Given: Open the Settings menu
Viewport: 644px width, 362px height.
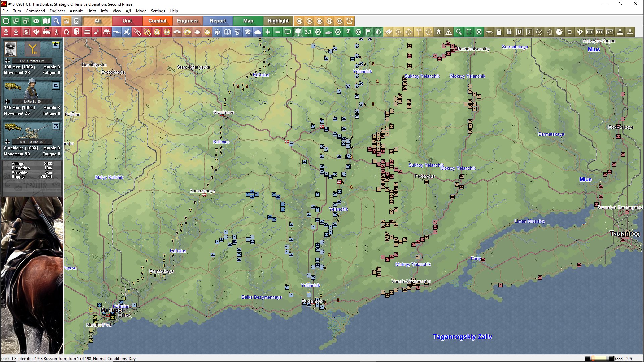Looking at the screenshot, I should (x=158, y=11).
